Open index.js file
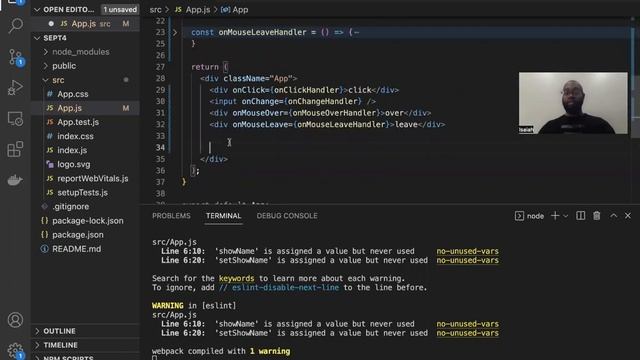Viewport: 640px width, 360px height. coord(86,150)
